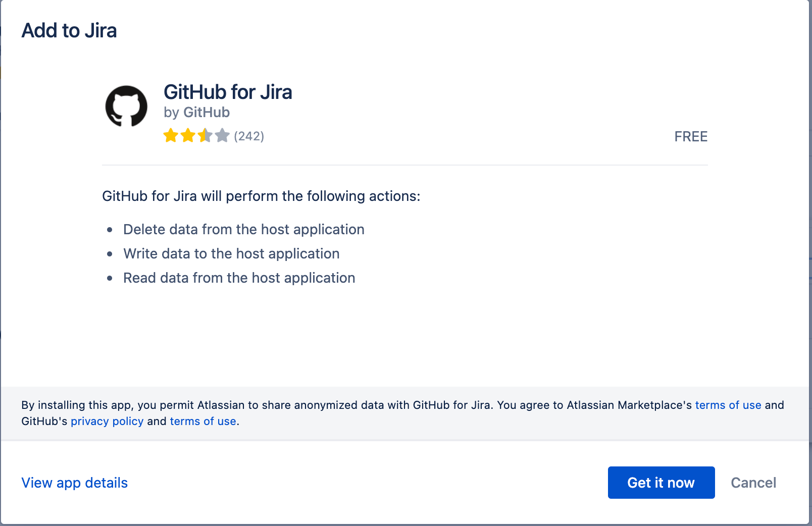Screen dimensions: 812x526
Task: Click the half-filled third rating star
Action: tap(205, 135)
